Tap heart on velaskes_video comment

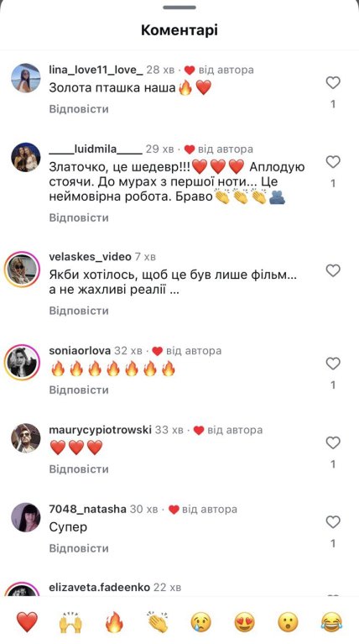tap(333, 270)
